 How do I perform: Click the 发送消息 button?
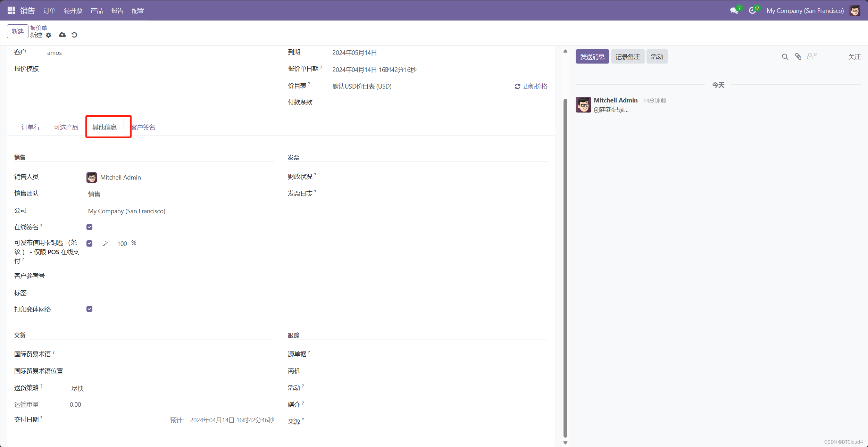[x=592, y=57]
